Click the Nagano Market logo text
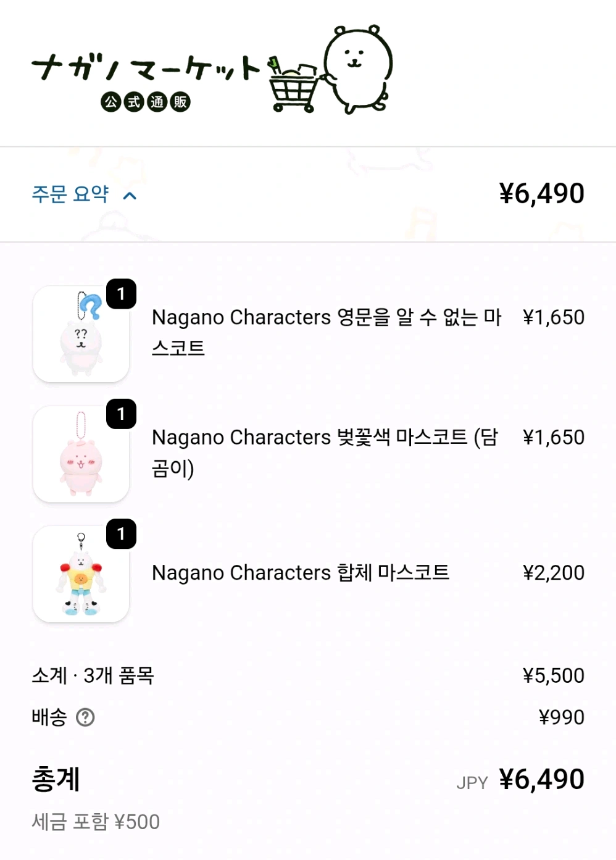Image resolution: width=616 pixels, height=860 pixels. click(147, 69)
